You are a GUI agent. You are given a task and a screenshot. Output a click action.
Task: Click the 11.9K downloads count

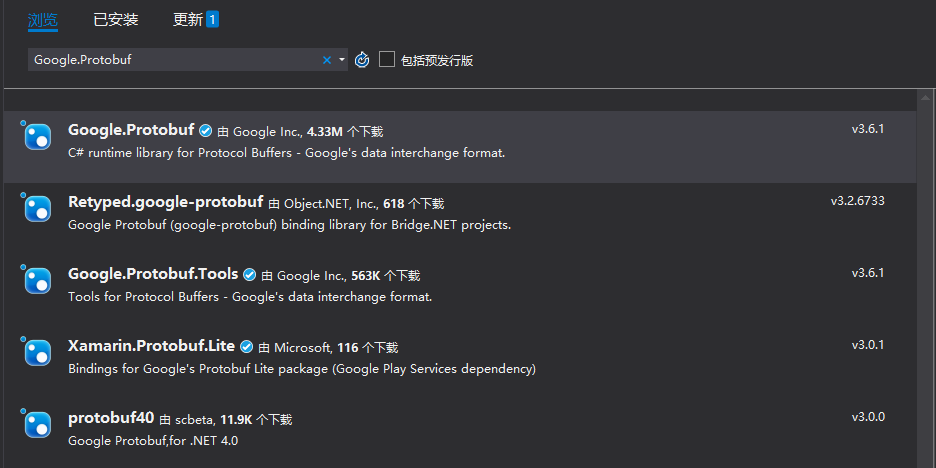(x=236, y=420)
